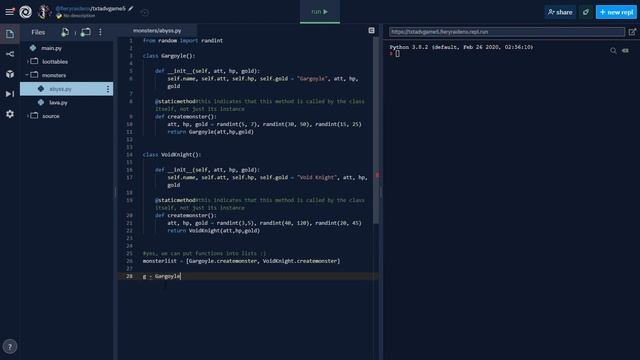This screenshot has height=360, width=640.
Task: Click line 1 'from random import randint'
Action: coord(183,40)
